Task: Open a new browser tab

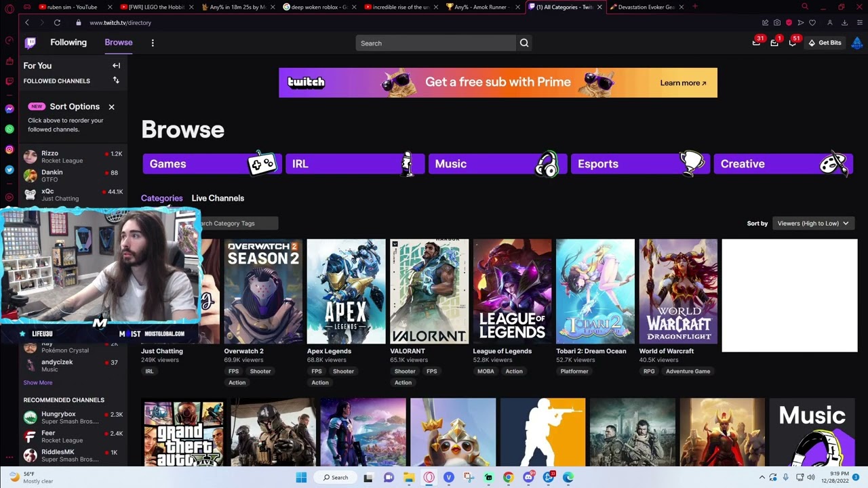Action: (x=695, y=7)
